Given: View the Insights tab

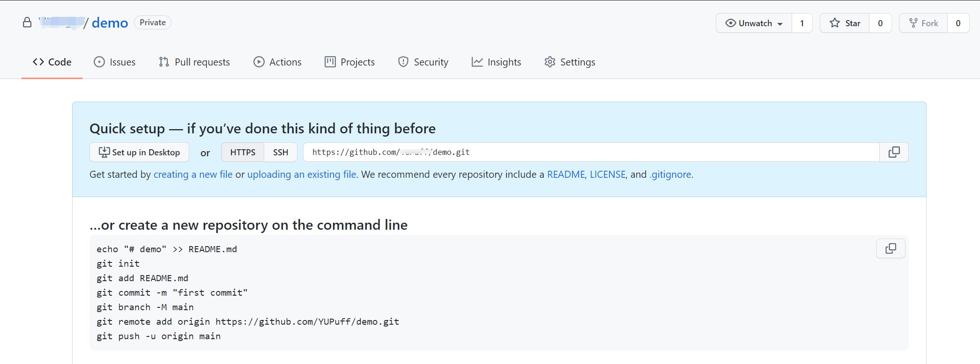Looking at the screenshot, I should [x=496, y=62].
